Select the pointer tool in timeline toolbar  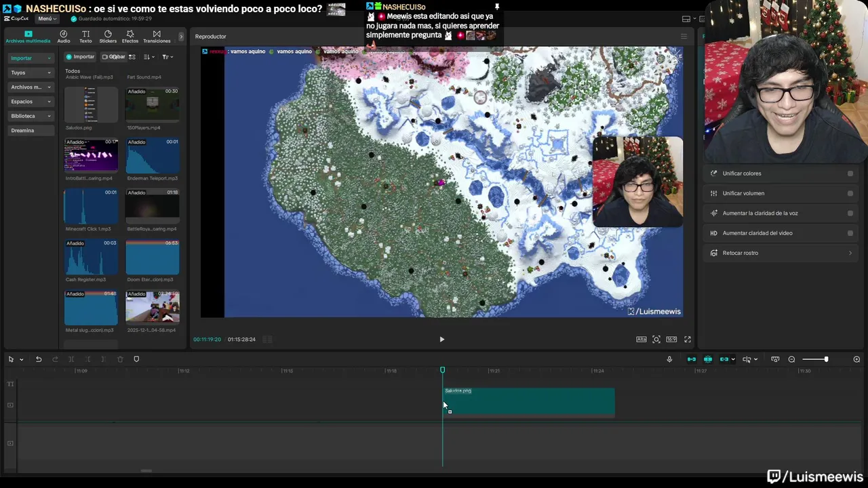[11, 359]
